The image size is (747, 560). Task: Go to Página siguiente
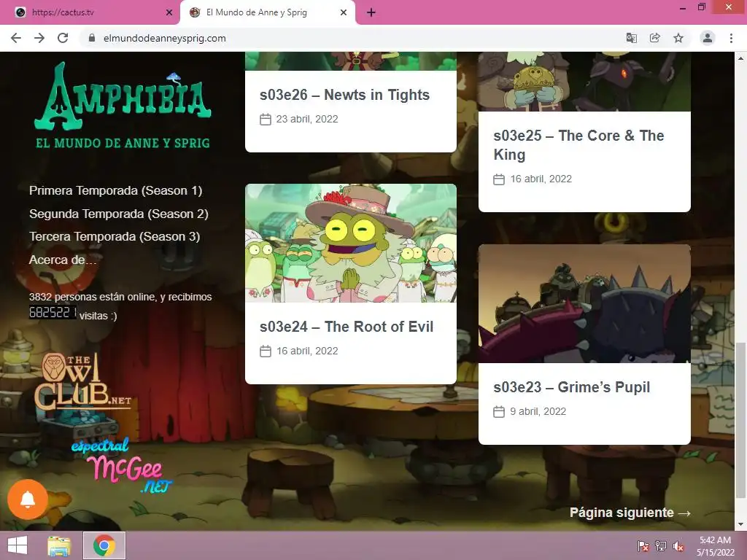(x=630, y=513)
